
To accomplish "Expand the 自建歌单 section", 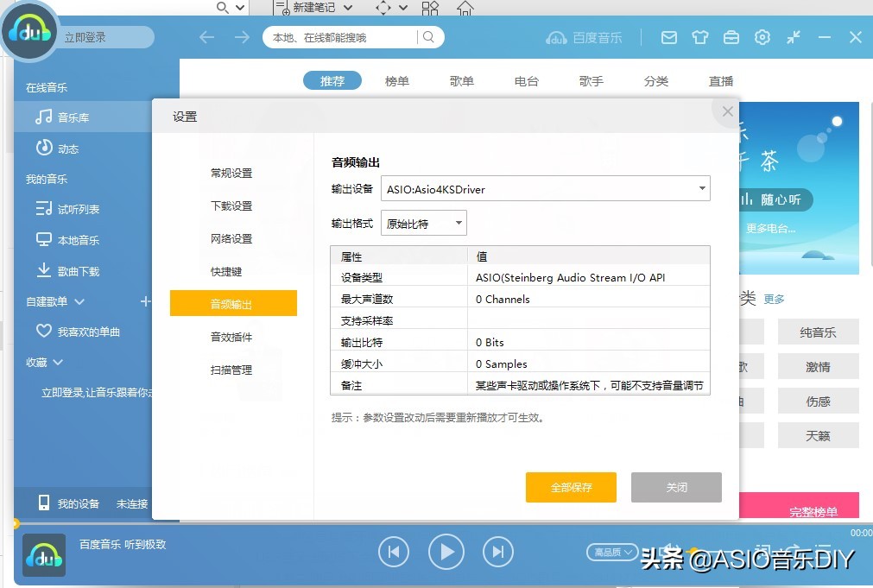I will click(x=48, y=300).
